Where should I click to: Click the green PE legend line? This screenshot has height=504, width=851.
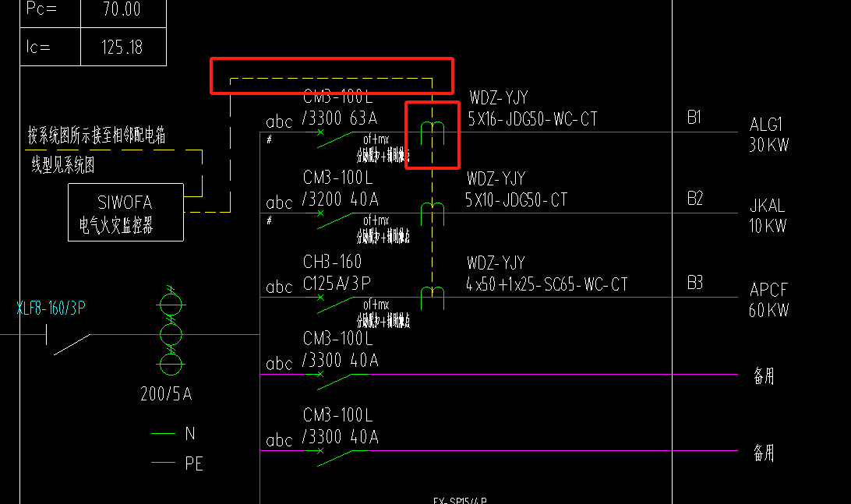click(x=163, y=462)
